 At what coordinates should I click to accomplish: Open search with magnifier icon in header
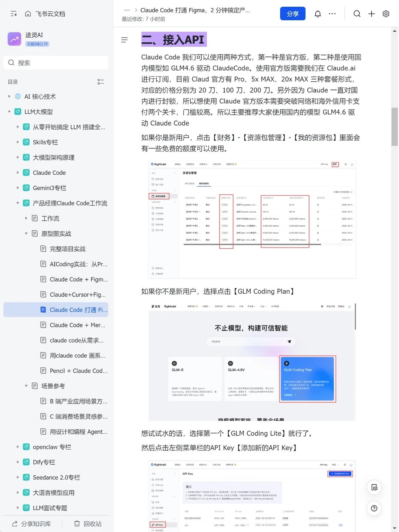[357, 14]
